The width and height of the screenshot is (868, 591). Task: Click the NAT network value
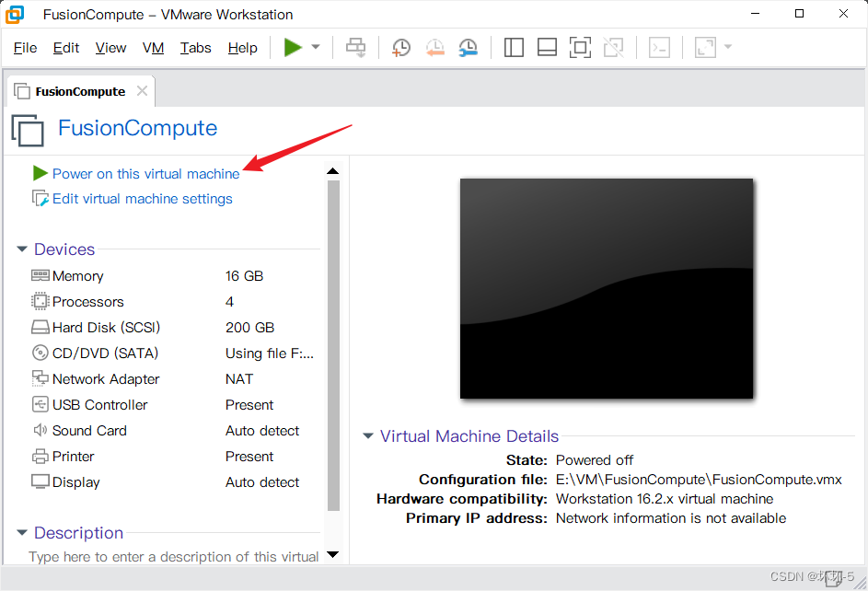coord(239,379)
